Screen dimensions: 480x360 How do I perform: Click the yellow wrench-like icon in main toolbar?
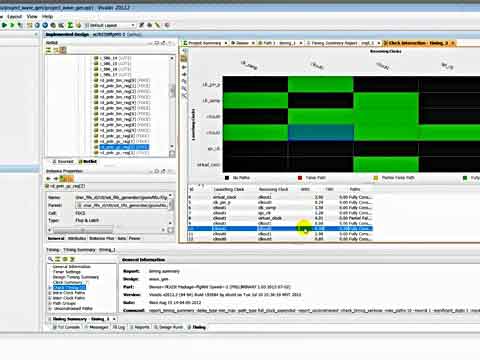(x=158, y=25)
